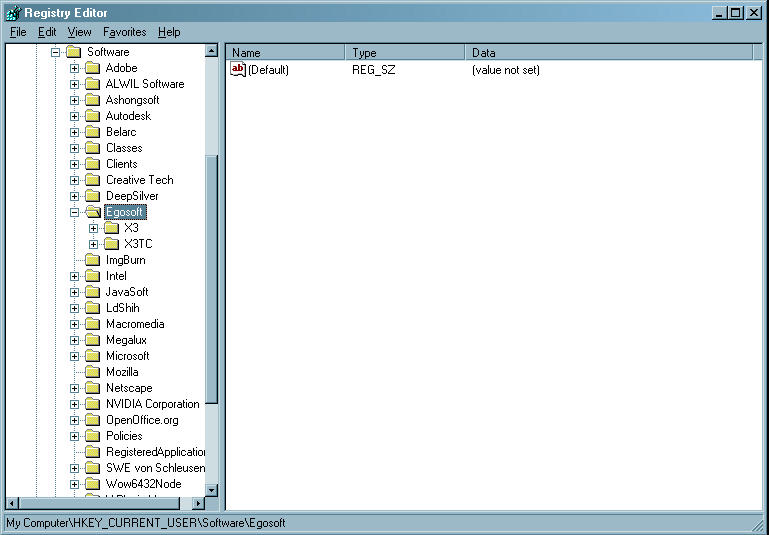Viewport: 769px width, 535px height.
Task: Expand the Autodesk key
Action: pyautogui.click(x=74, y=116)
